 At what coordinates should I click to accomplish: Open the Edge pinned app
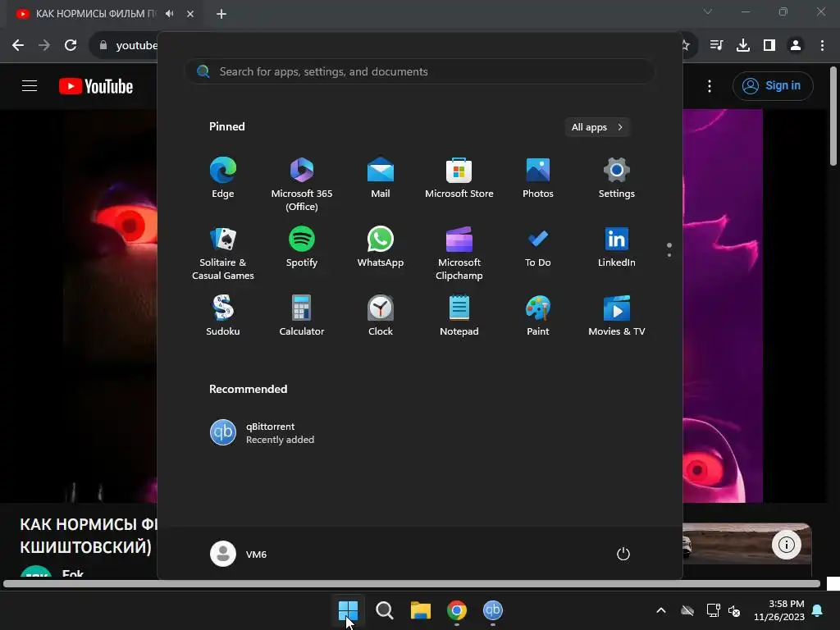pos(223,178)
